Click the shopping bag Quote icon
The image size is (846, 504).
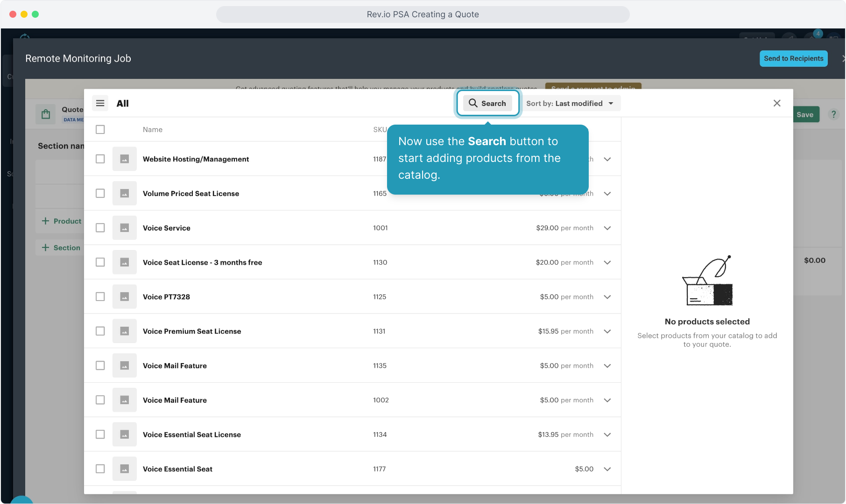pos(46,114)
